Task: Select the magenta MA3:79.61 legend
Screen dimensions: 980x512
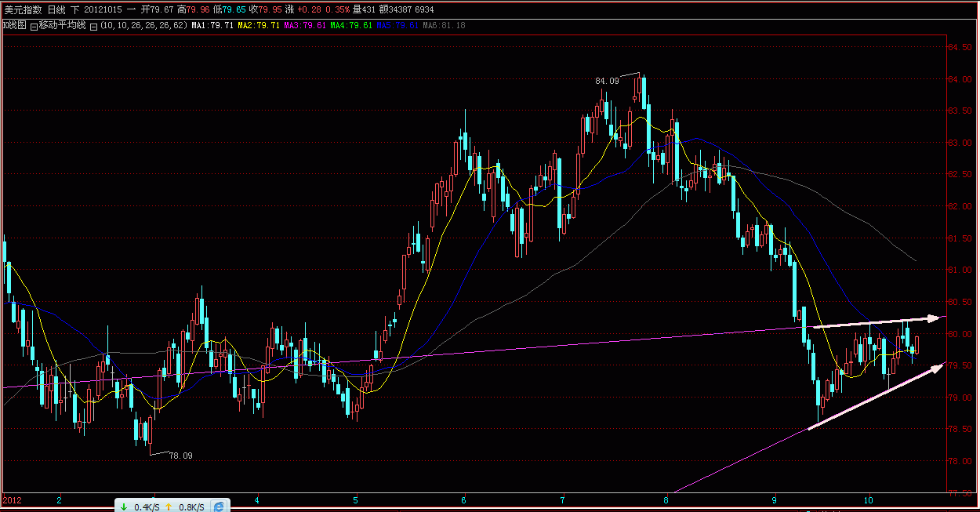Action: tap(305, 26)
